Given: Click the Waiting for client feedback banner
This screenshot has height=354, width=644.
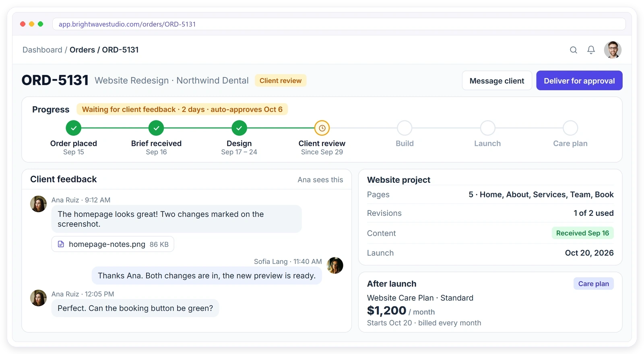Looking at the screenshot, I should 182,110.
